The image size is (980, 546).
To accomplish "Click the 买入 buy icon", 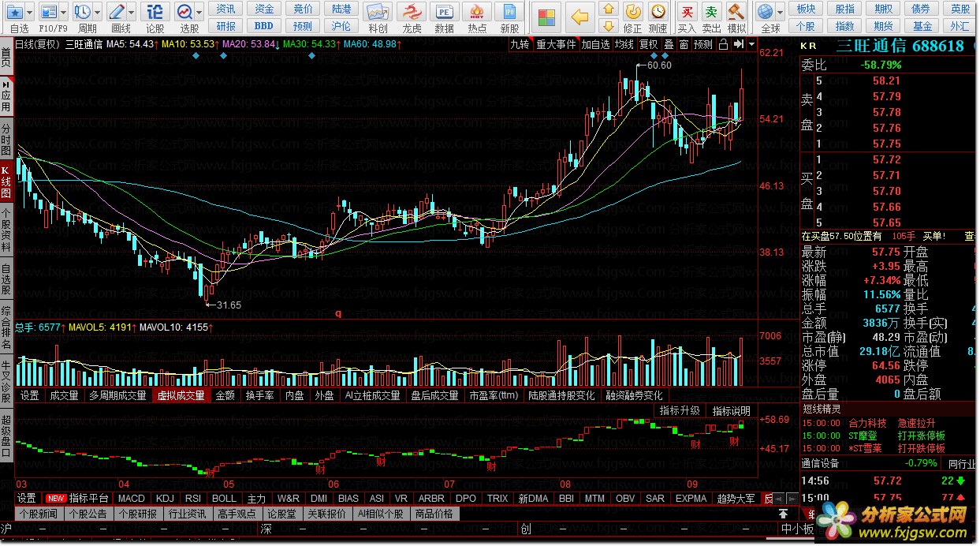I will pos(687,11).
